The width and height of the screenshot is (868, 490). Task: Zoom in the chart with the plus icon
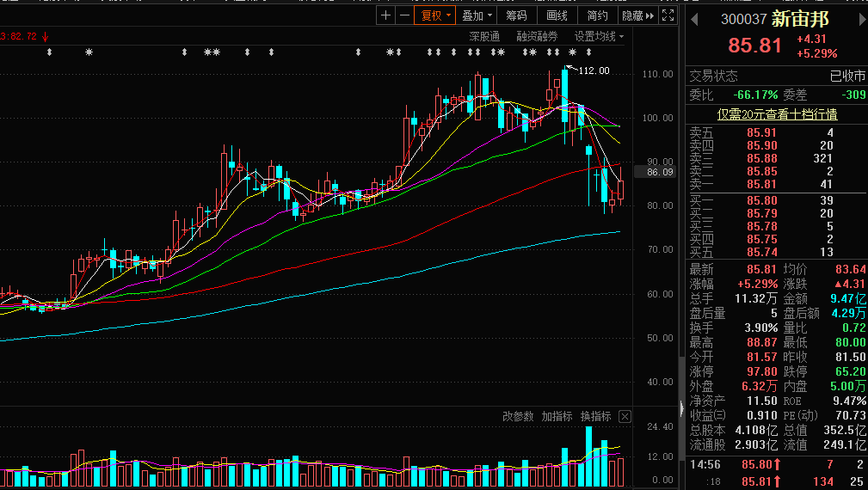386,15
